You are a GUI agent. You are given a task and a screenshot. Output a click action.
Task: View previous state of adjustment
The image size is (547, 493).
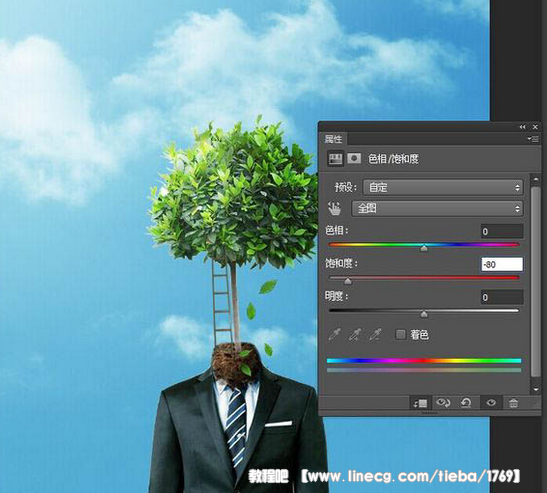443,403
